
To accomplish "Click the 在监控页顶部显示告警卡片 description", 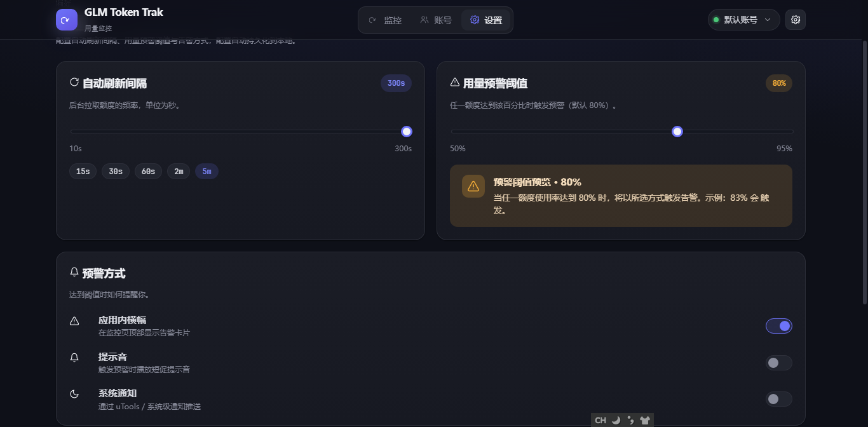I will point(144,333).
